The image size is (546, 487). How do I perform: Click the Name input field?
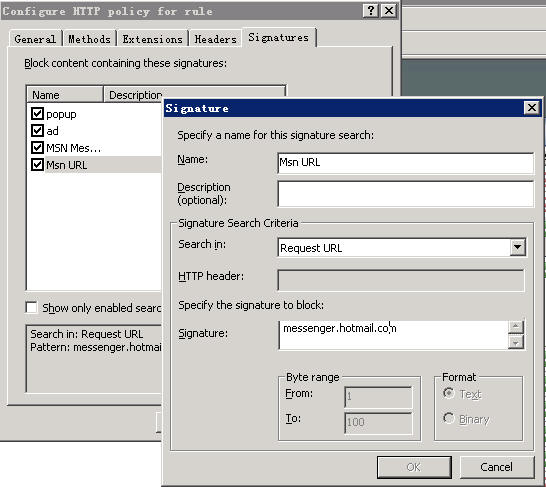click(x=406, y=163)
